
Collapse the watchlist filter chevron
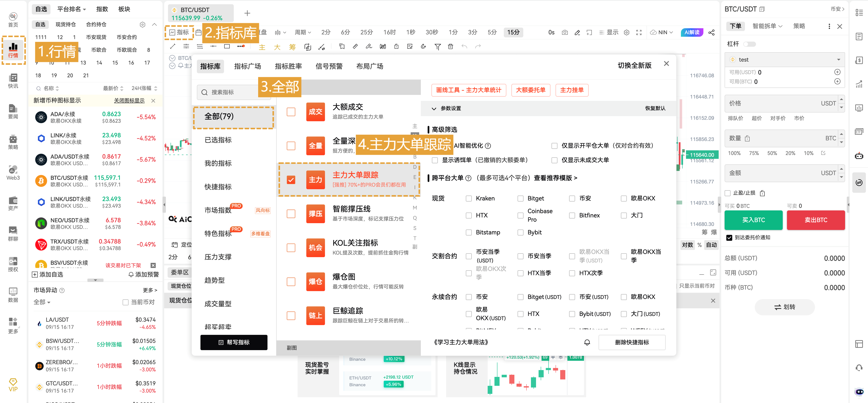(x=154, y=25)
